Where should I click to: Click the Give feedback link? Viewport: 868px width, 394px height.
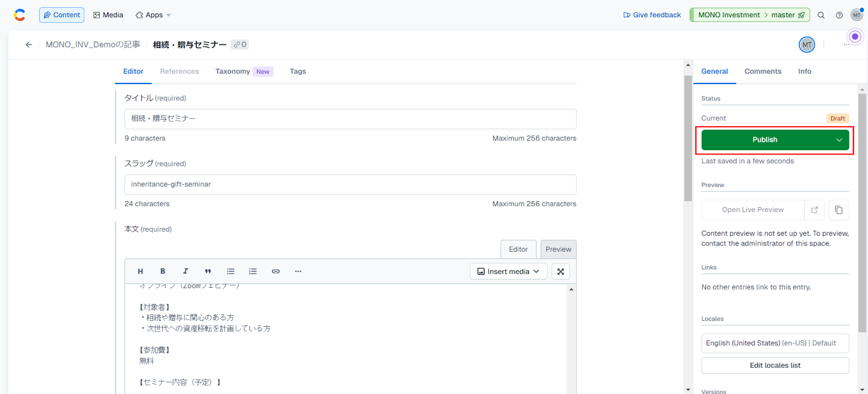tap(652, 15)
